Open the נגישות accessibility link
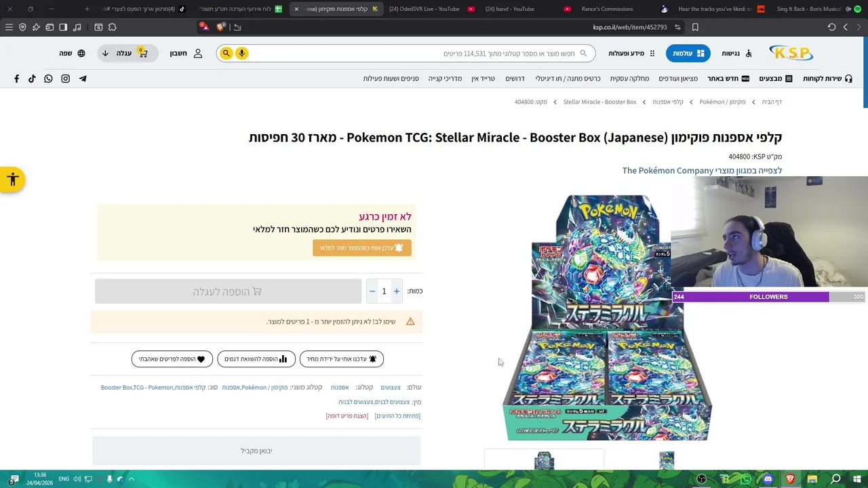The height and width of the screenshot is (488, 868). (737, 53)
